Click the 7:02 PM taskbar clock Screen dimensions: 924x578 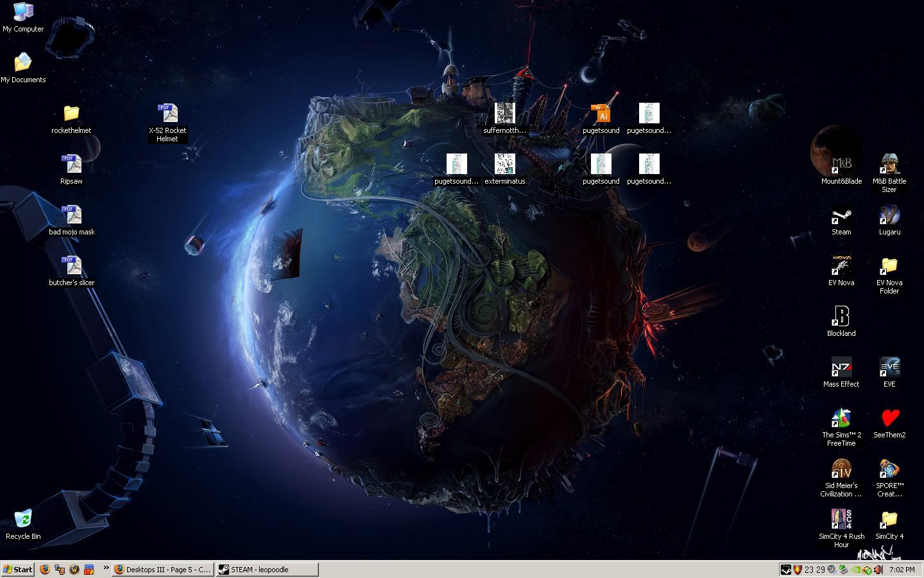pos(902,570)
